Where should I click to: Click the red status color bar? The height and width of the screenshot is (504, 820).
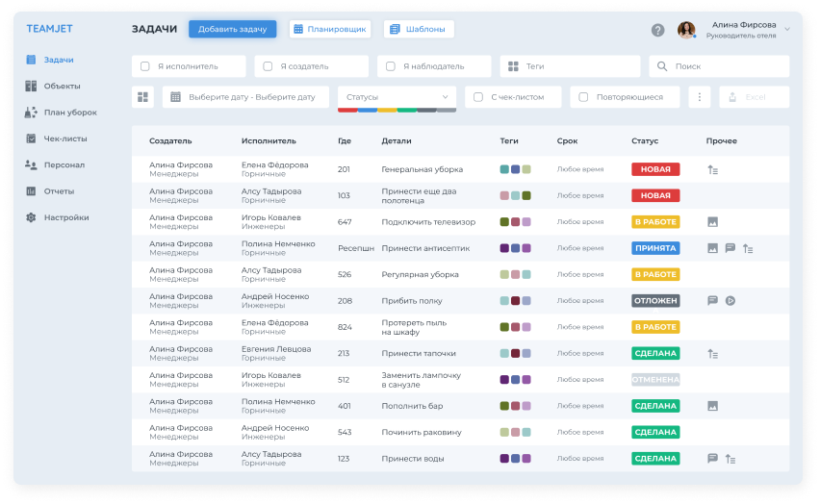point(346,111)
